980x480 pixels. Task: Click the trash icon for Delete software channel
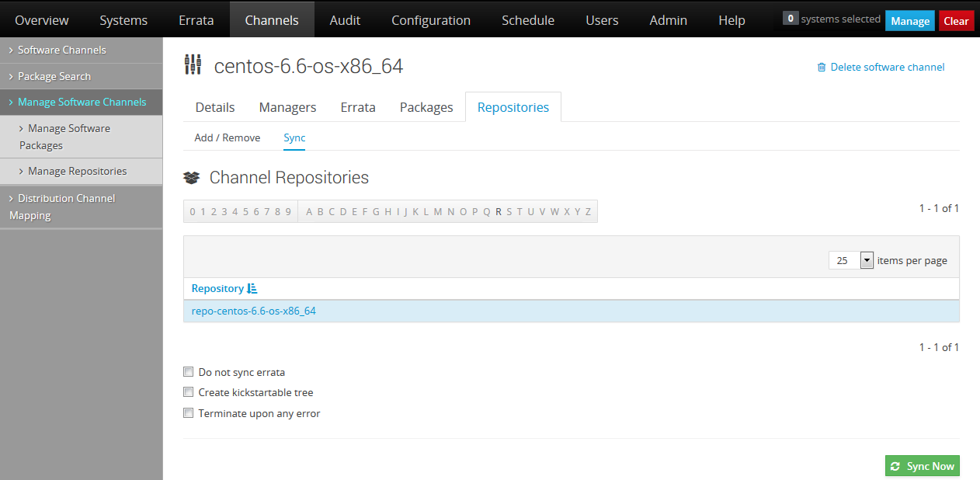click(x=822, y=68)
